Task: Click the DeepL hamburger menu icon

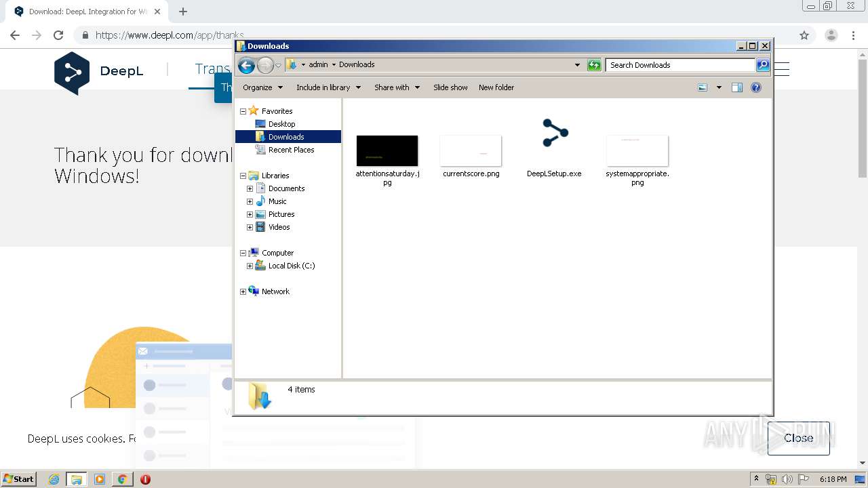Action: point(782,69)
